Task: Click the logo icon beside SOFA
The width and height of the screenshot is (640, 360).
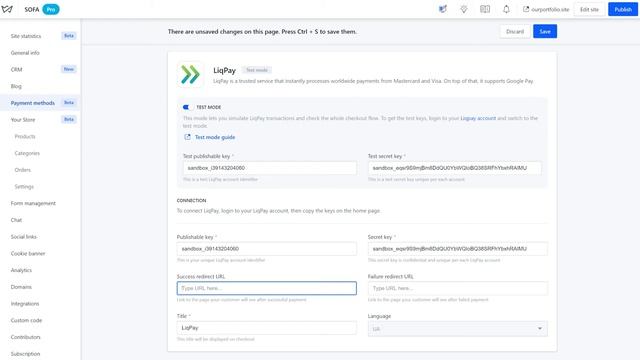Action: (x=7, y=9)
